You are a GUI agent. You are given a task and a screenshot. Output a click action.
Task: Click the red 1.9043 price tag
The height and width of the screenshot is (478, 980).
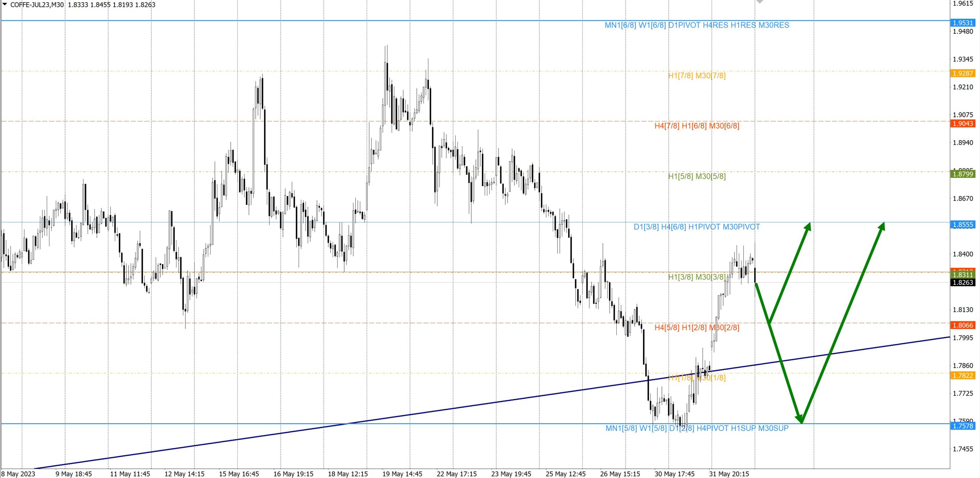point(962,124)
